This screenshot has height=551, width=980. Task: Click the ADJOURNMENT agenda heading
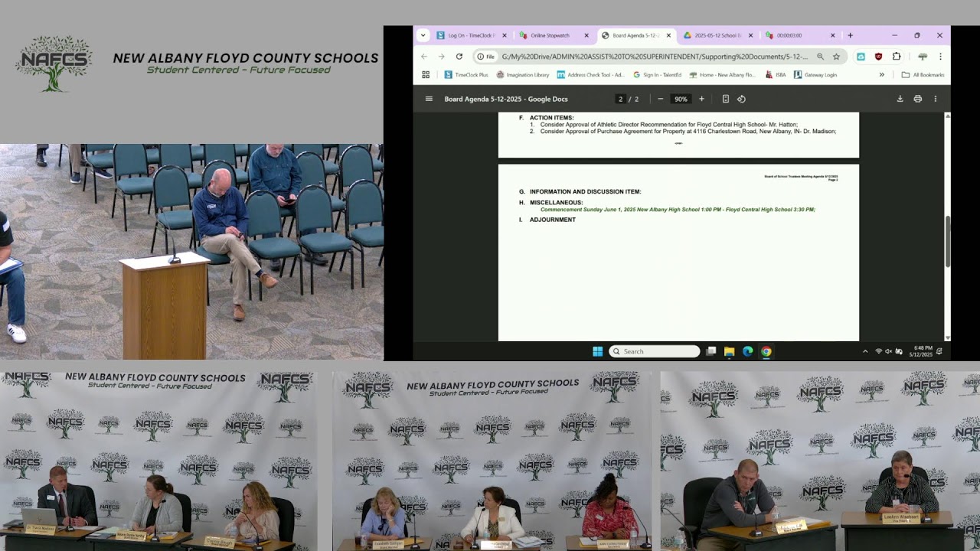pos(553,220)
